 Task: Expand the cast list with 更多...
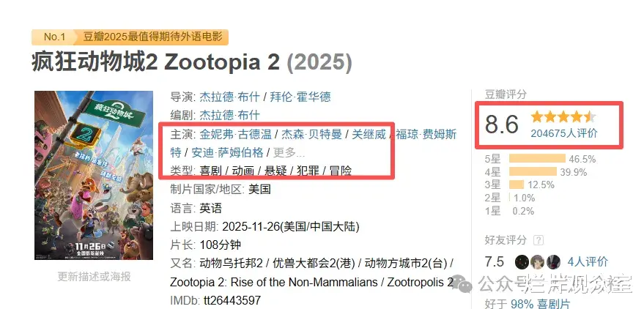tap(289, 152)
